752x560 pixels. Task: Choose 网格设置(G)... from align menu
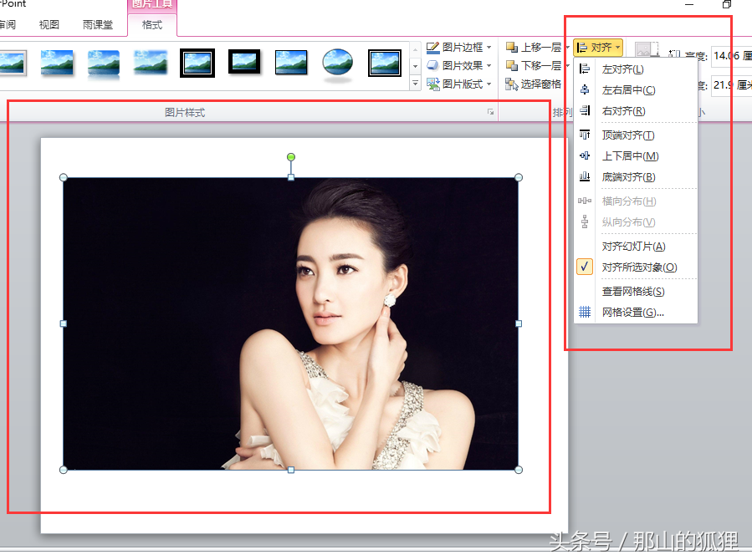(x=636, y=312)
